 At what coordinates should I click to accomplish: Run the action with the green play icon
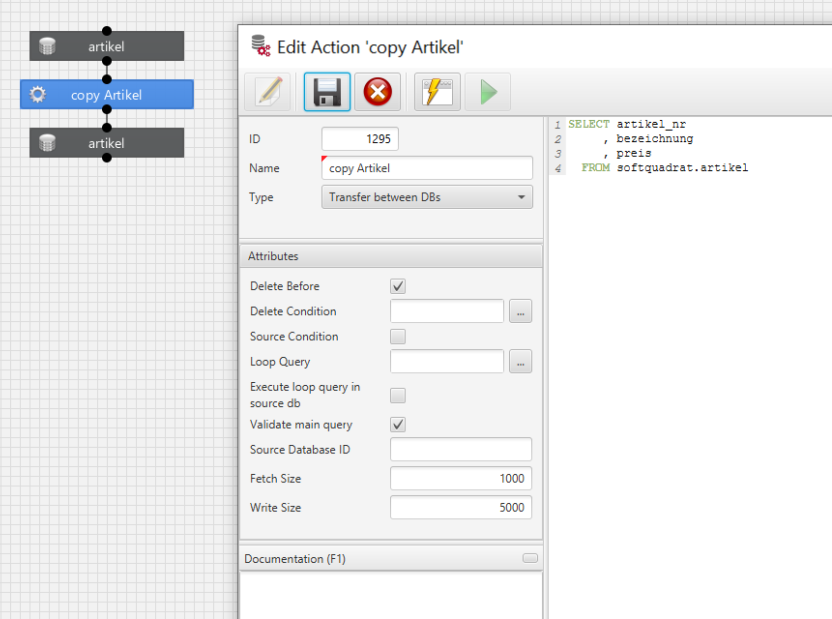(x=488, y=93)
